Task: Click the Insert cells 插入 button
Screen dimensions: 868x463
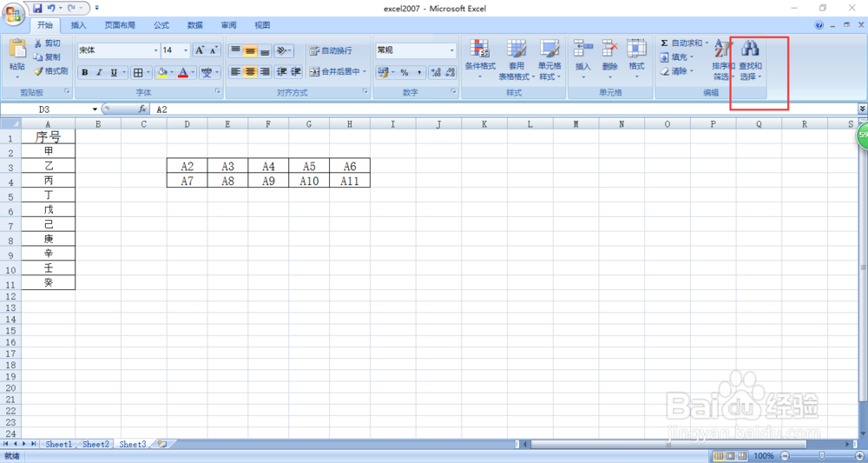Action: [x=583, y=60]
